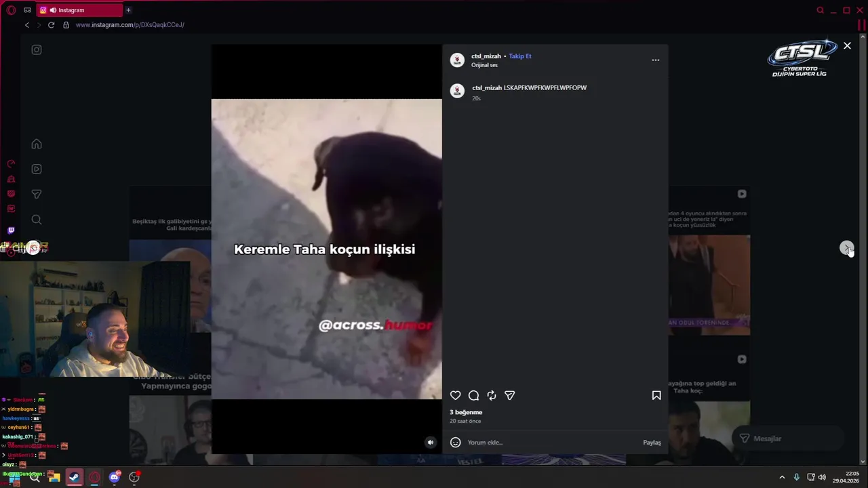Click the 20 saat önce timestamp
Screen dimensions: 868x488
[465, 421]
